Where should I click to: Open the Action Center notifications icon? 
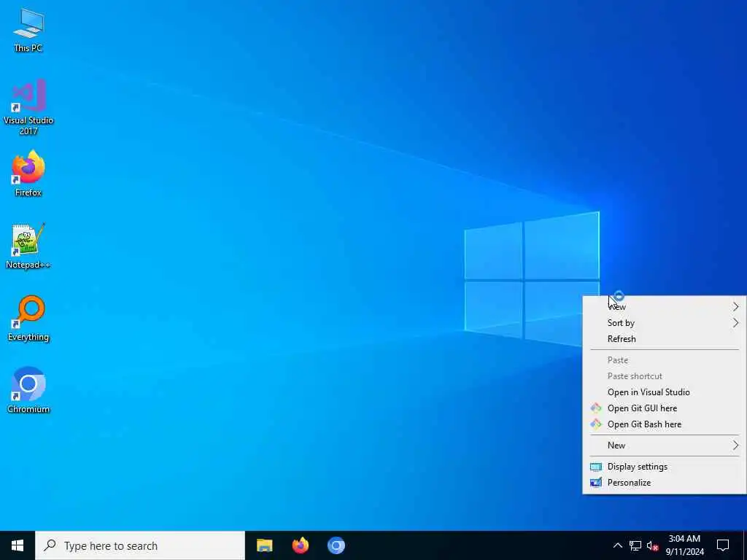[x=723, y=545]
